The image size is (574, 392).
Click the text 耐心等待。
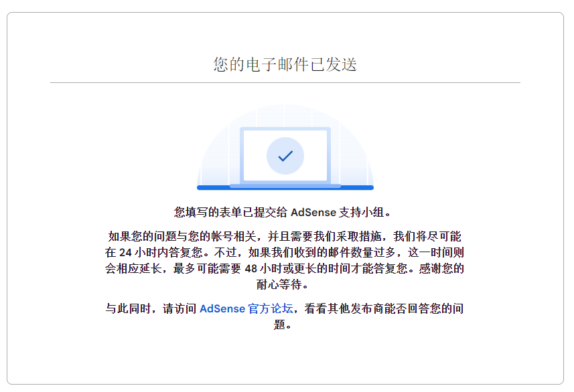282,284
